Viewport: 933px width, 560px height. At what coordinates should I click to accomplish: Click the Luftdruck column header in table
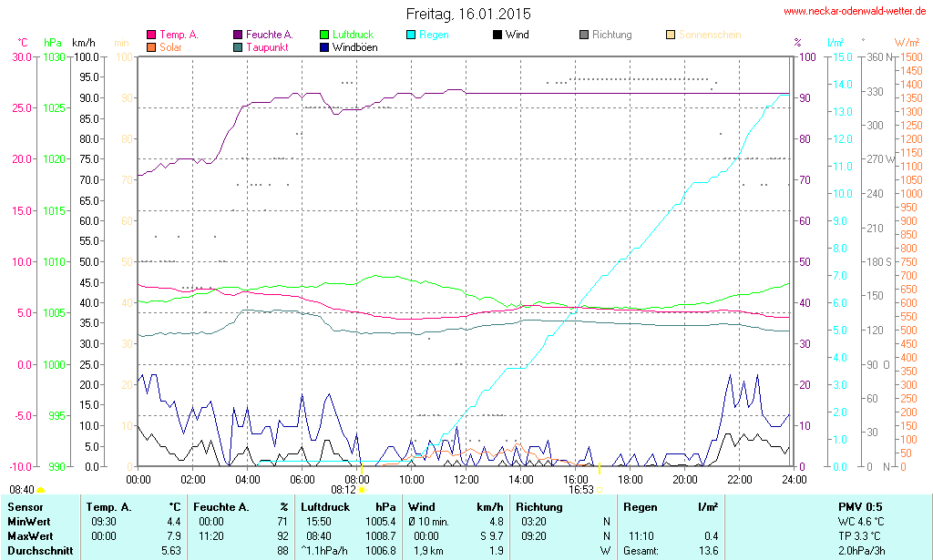[x=325, y=506]
